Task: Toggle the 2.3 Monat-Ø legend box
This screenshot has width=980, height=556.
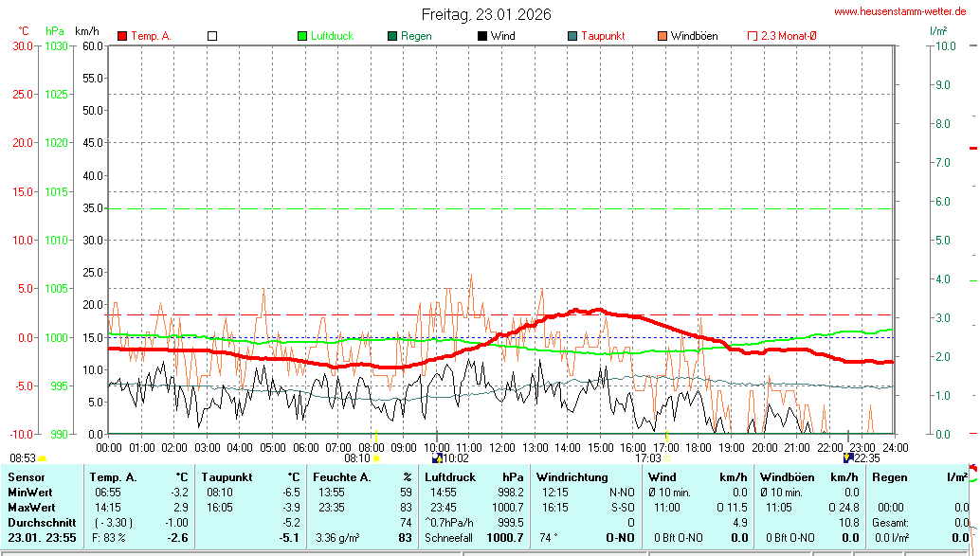Action: click(x=753, y=36)
